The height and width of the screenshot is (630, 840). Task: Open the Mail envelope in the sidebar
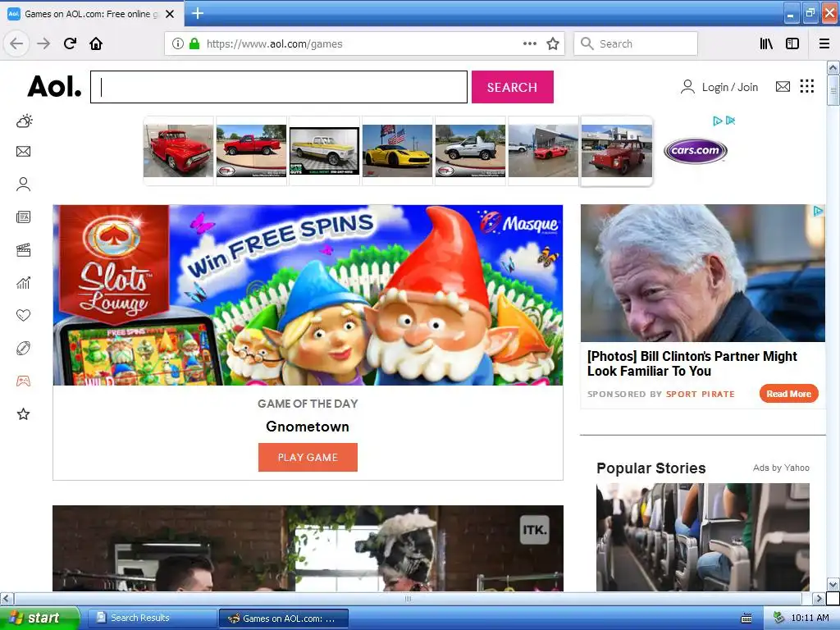point(23,152)
